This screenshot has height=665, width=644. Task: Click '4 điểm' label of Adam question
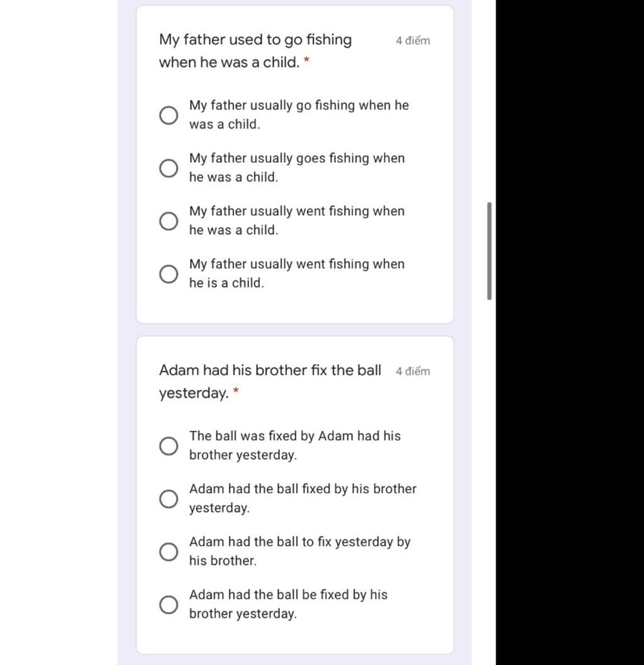pyautogui.click(x=413, y=372)
